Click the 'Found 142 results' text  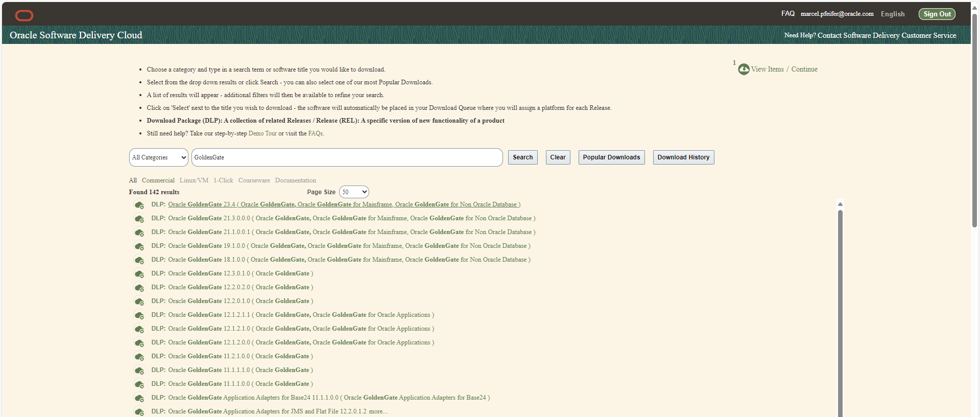tap(154, 192)
